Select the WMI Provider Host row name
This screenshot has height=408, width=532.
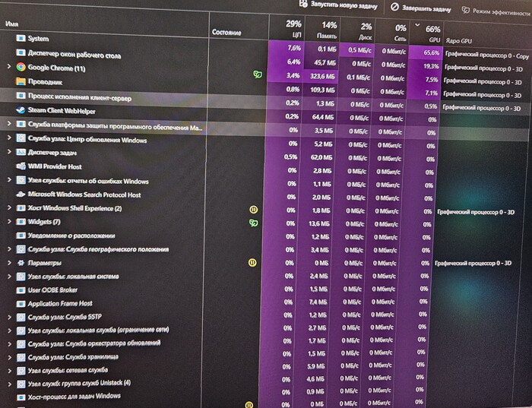tap(55, 166)
